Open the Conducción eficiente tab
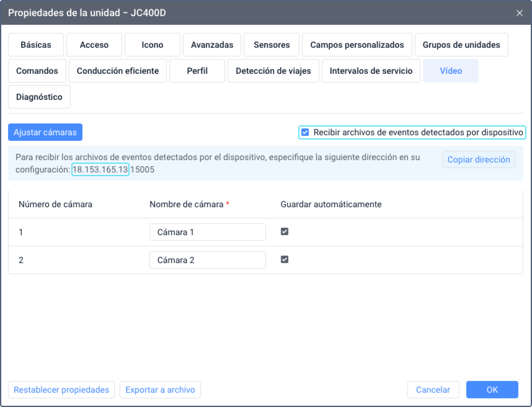This screenshot has height=407, width=532. 118,71
